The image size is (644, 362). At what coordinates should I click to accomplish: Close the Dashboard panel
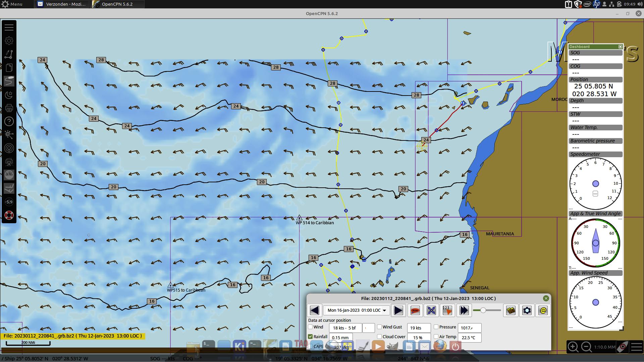click(620, 47)
